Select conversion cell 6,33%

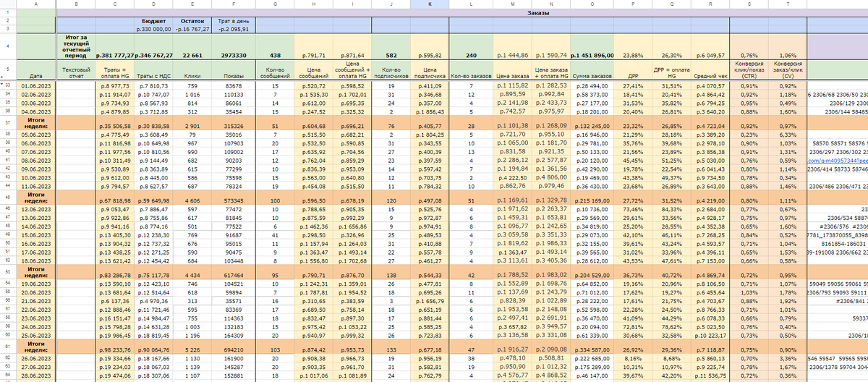[787, 135]
